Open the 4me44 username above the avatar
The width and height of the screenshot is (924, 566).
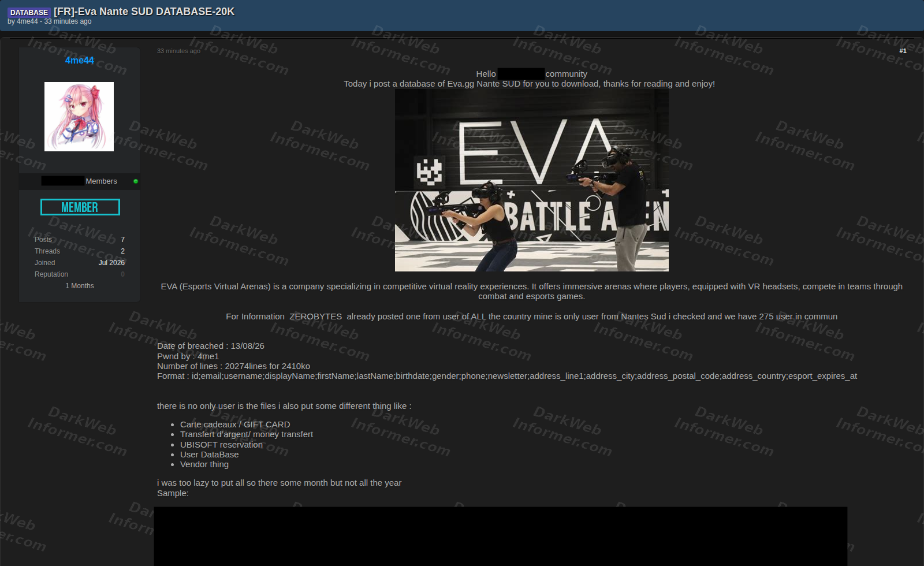[80, 60]
